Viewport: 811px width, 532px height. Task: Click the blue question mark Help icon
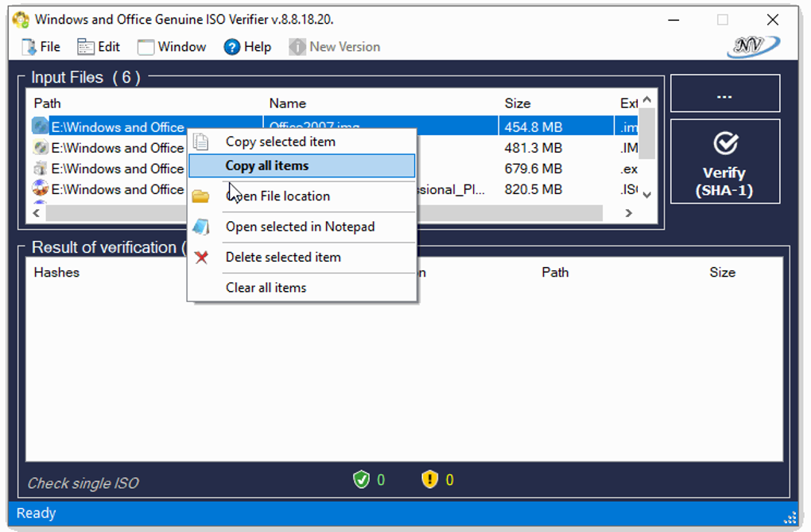pyautogui.click(x=231, y=47)
